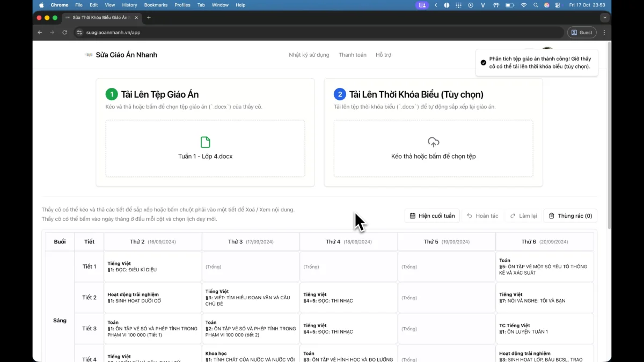The width and height of the screenshot is (644, 362).
Task: Click the Spotlight search icon in menu bar
Action: click(x=535, y=5)
